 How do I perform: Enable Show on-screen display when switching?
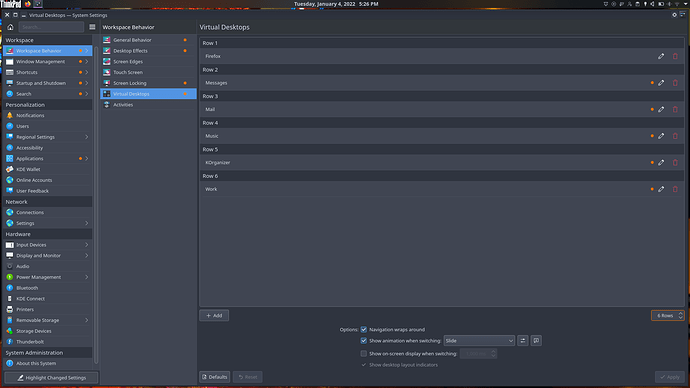363,354
